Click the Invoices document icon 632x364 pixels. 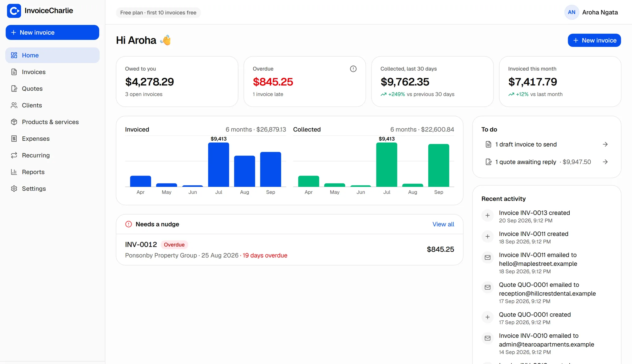14,72
